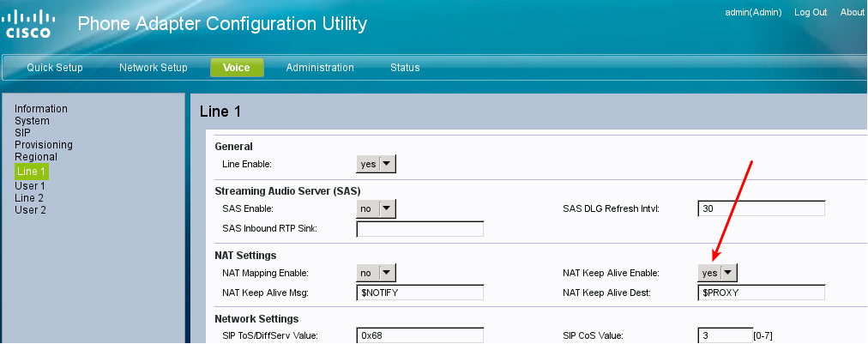The height and width of the screenshot is (344, 868).
Task: Go to Line 2 in sidebar
Action: [30, 197]
